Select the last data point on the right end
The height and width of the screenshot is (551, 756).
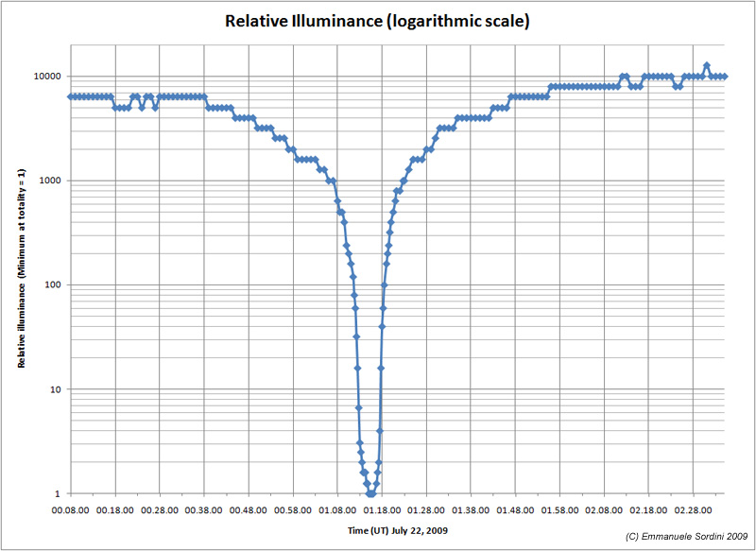coord(724,77)
